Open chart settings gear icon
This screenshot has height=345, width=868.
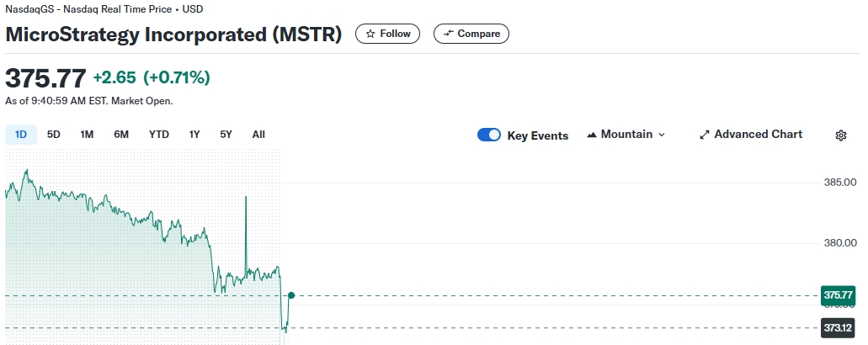click(x=840, y=135)
